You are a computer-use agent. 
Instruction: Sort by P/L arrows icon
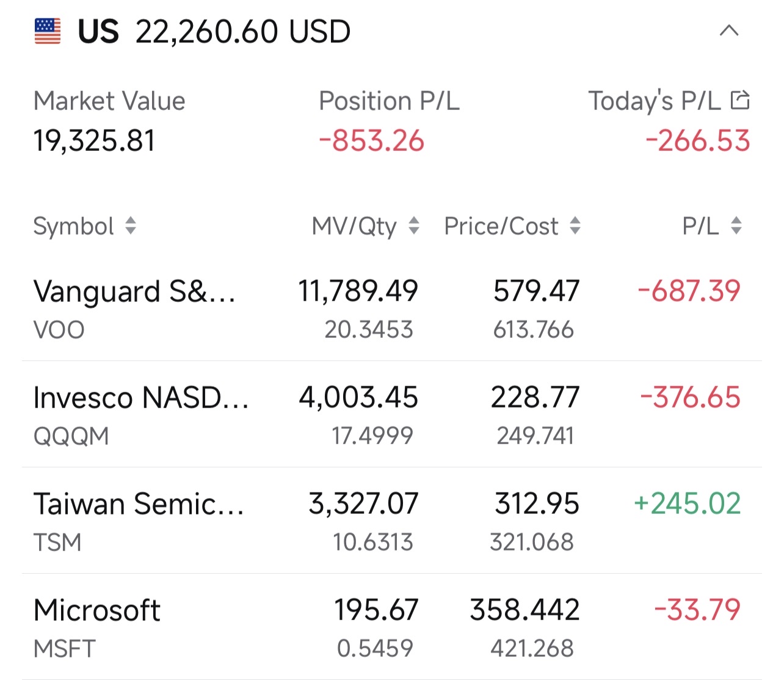click(736, 225)
